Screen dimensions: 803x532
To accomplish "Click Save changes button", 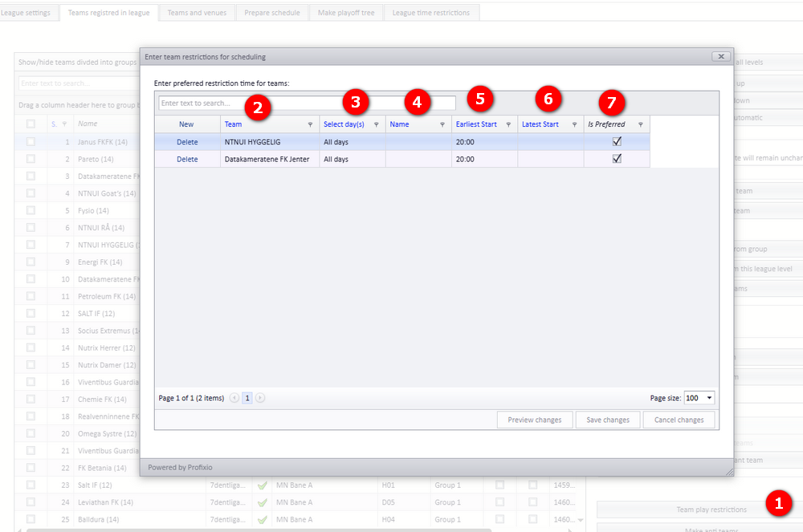I will [608, 420].
